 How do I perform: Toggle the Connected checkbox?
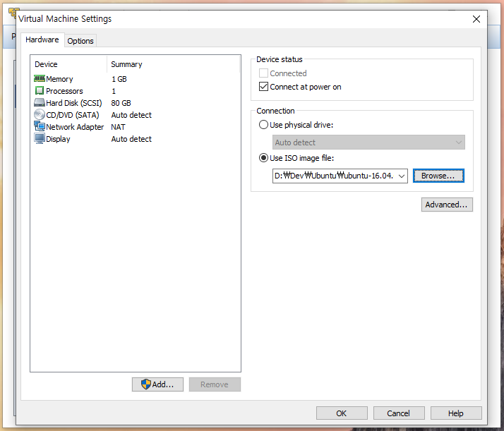click(x=263, y=73)
